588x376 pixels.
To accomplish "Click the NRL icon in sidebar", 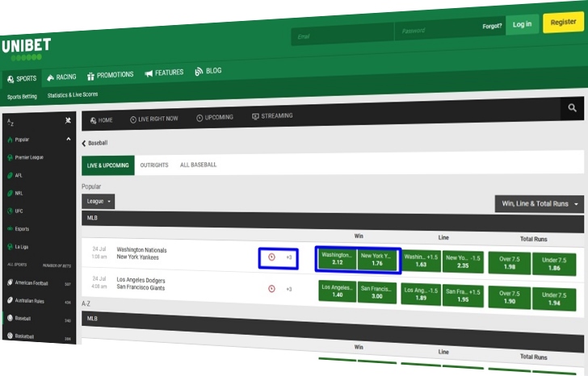I will click(x=10, y=193).
